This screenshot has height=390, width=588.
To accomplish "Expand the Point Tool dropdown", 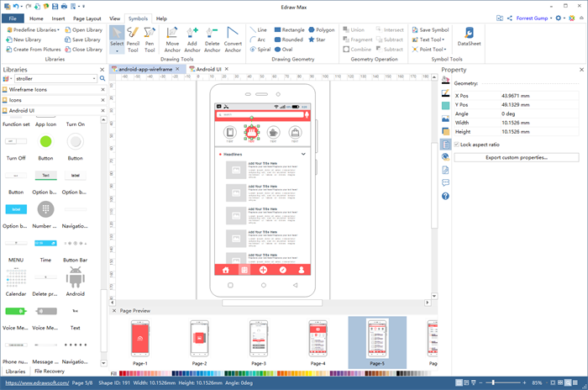I will point(431,50).
